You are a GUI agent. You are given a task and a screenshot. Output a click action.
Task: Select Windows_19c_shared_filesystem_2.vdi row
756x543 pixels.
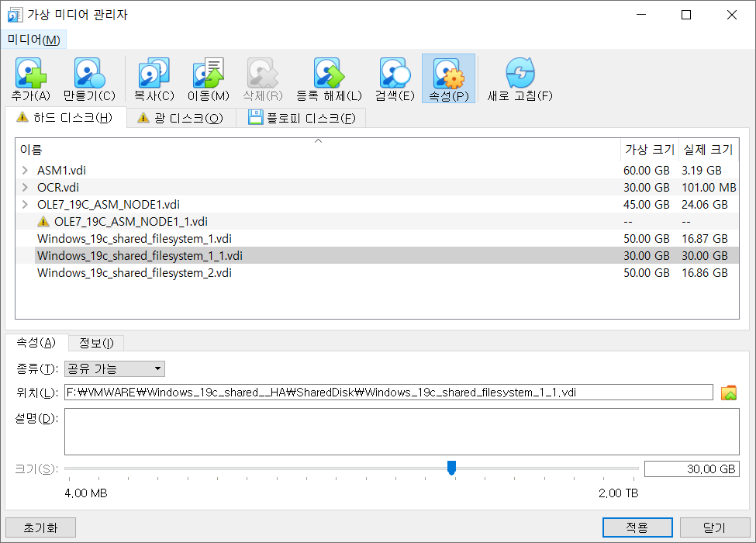coord(377,273)
